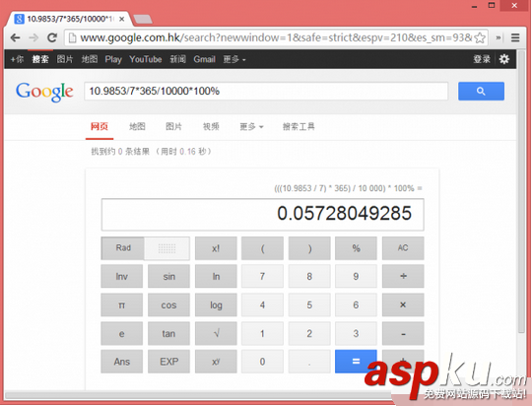Click the multiply × key
The height and width of the screenshot is (406, 532).
click(403, 305)
